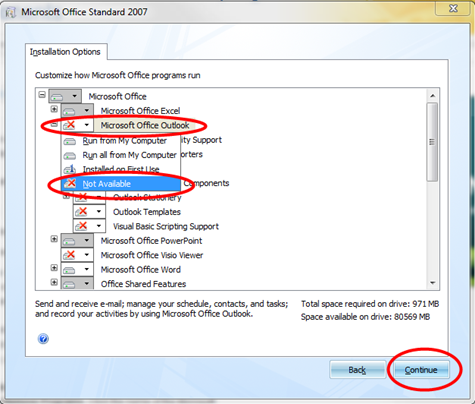
Task: Select the Installation Options tab
Action: pos(66,52)
